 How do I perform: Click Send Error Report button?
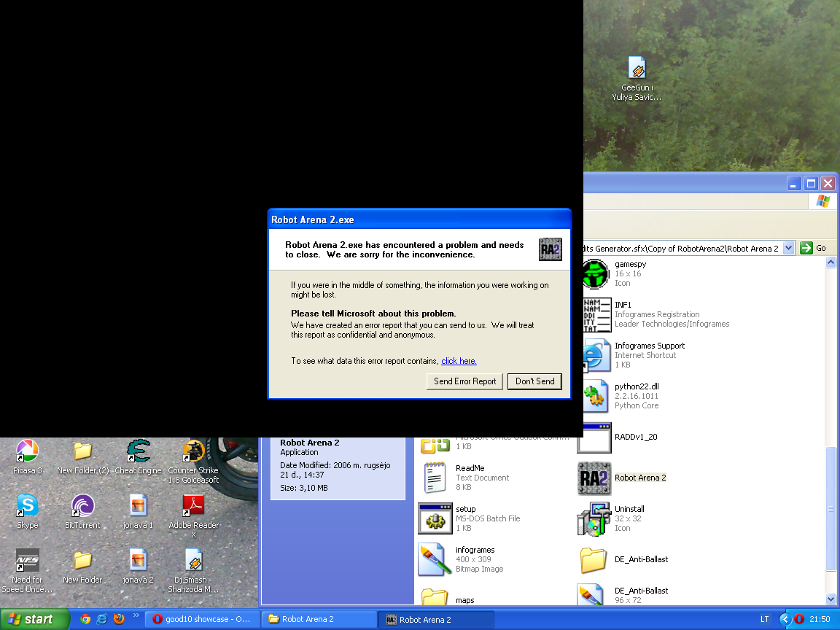[465, 381]
